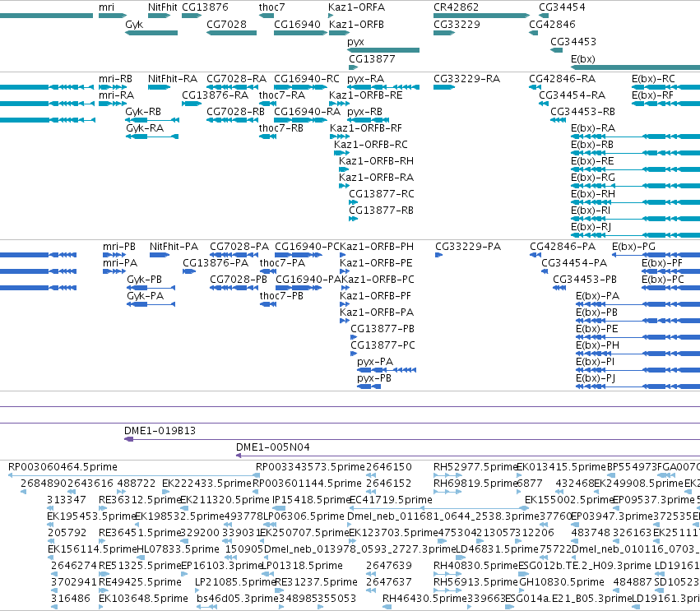
Task: Click the purple arrowhead under DME1-019B13
Action: pos(129,440)
